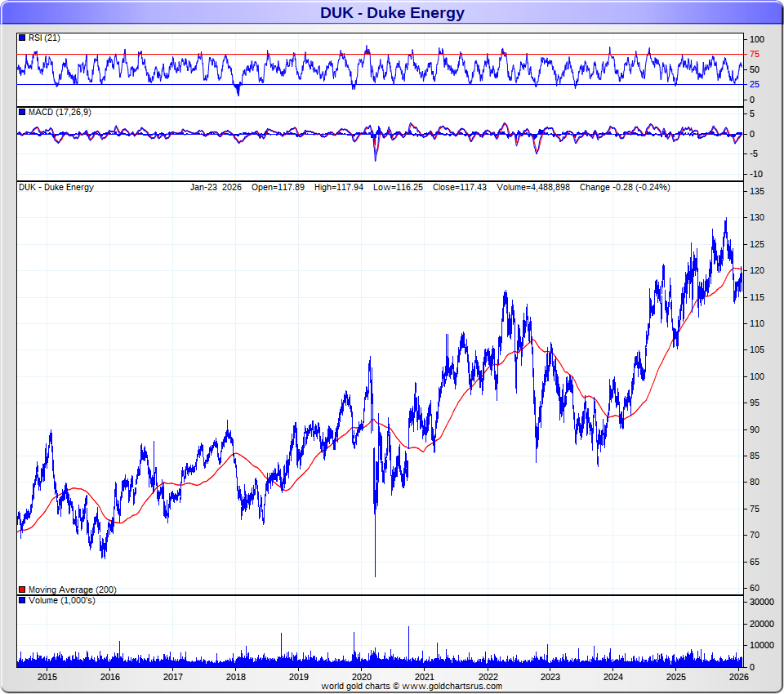Click the 130 price axis label
Image resolution: width=784 pixels, height=694 pixels.
pos(757,217)
